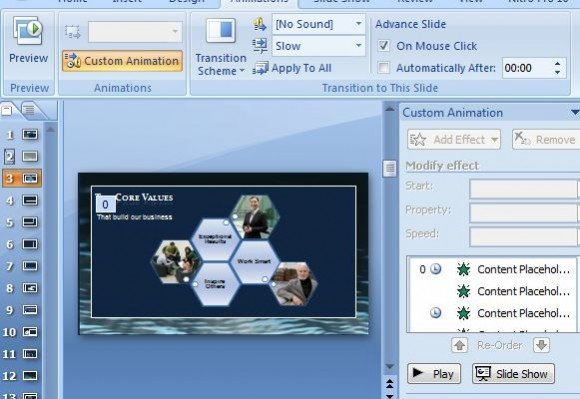This screenshot has height=399, width=580.
Task: Select third Content Placeholder animation entry
Action: coord(492,313)
